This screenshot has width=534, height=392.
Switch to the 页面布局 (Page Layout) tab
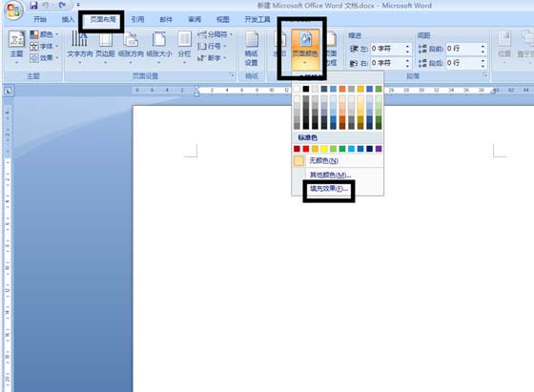click(x=103, y=19)
